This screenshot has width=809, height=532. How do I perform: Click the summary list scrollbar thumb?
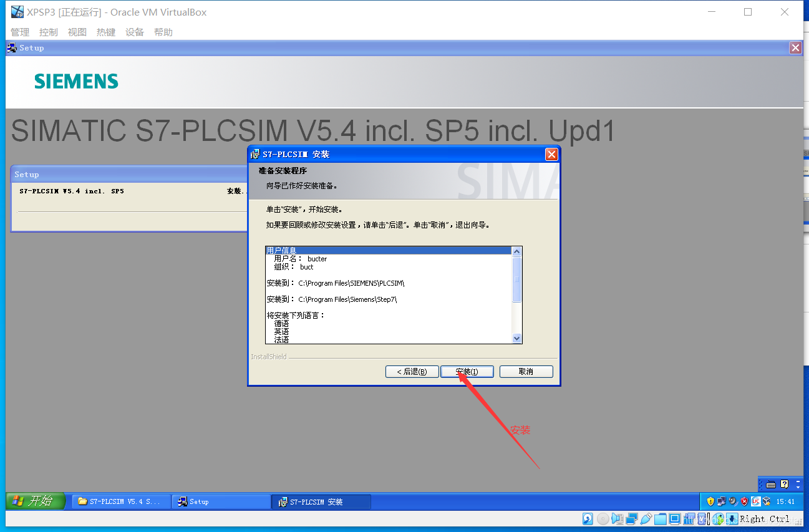click(516, 279)
